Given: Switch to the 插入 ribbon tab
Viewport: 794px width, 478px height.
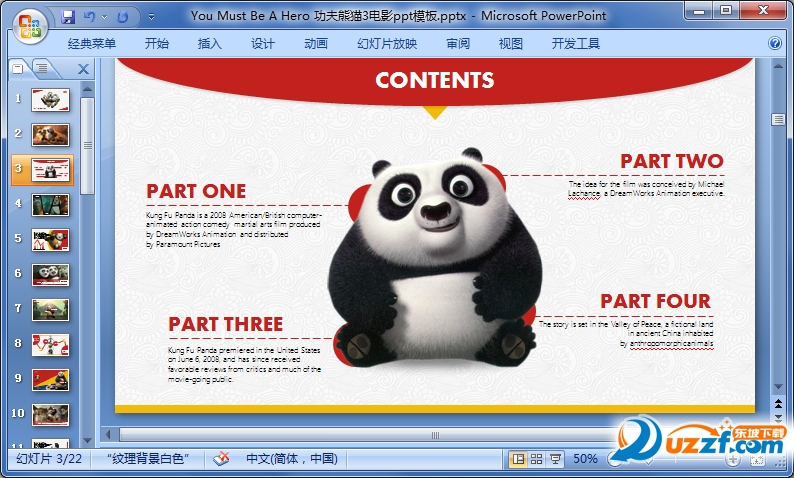Looking at the screenshot, I should coord(210,44).
